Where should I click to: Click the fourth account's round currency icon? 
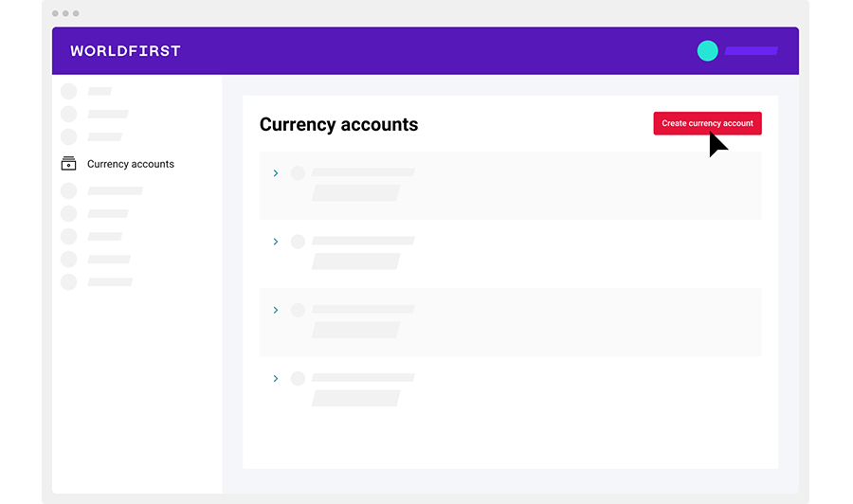point(298,378)
